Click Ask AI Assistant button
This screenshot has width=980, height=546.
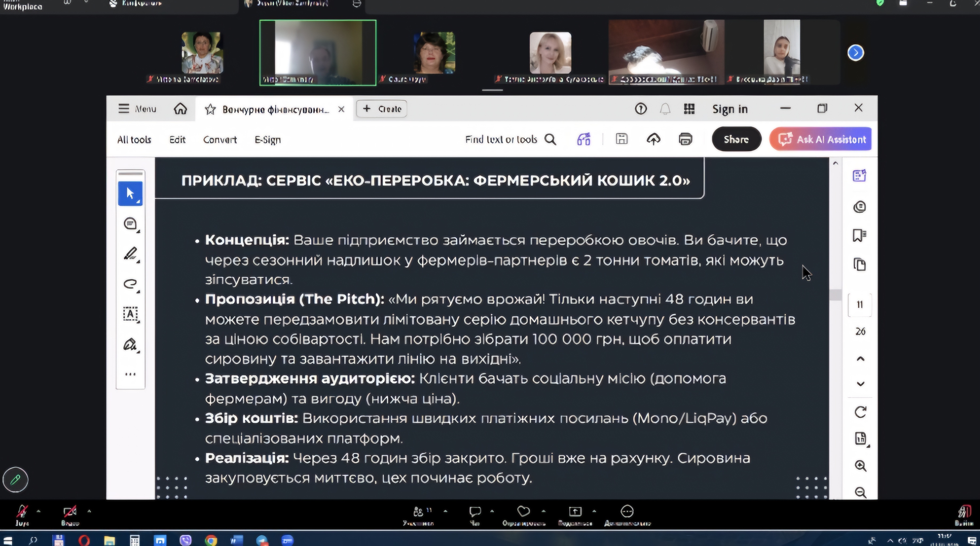(820, 139)
